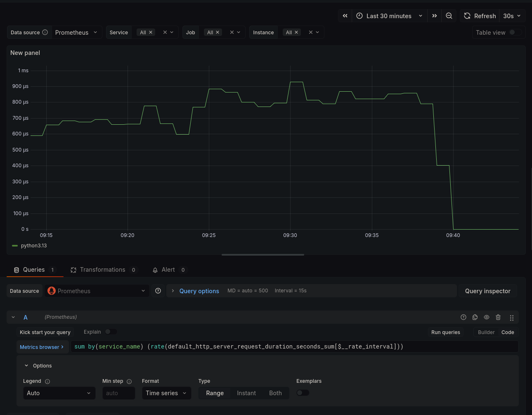
Task: Open help for query A
Action: [463, 317]
